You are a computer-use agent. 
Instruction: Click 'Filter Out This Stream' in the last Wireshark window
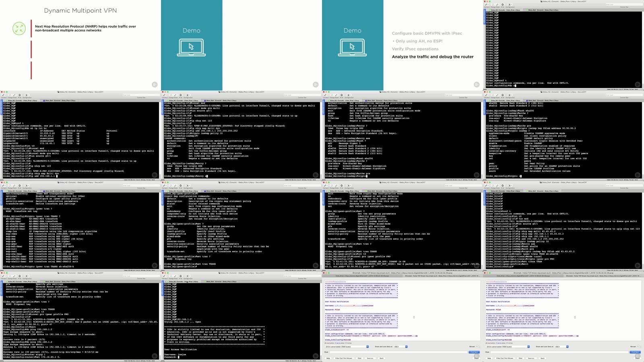point(505,358)
